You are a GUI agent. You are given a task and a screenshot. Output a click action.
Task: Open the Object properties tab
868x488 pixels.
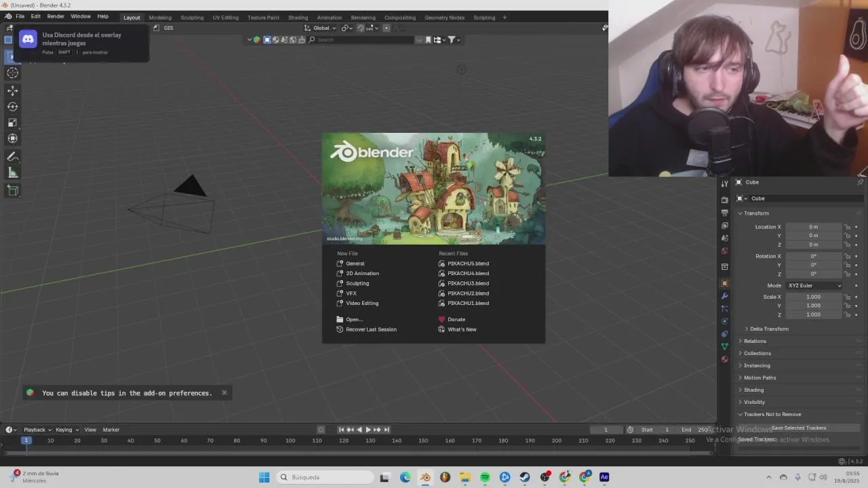724,283
